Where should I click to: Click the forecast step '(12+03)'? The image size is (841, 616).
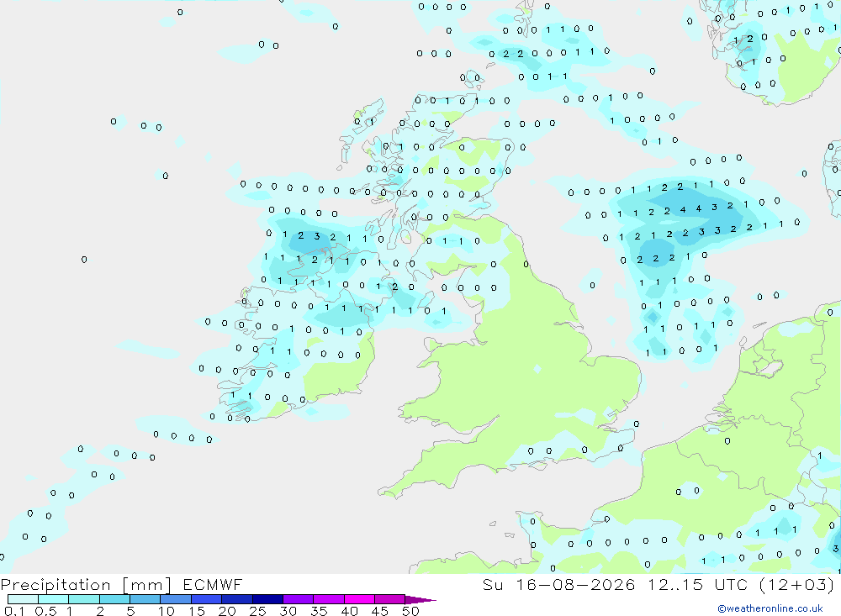coord(797,584)
